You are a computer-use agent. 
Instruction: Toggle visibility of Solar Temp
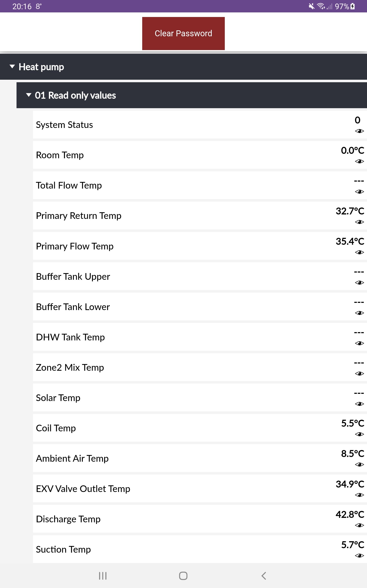point(359,404)
